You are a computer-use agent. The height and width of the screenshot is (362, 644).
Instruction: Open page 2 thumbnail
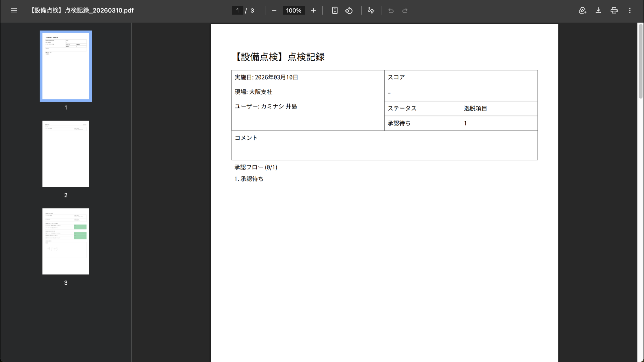[66, 154]
